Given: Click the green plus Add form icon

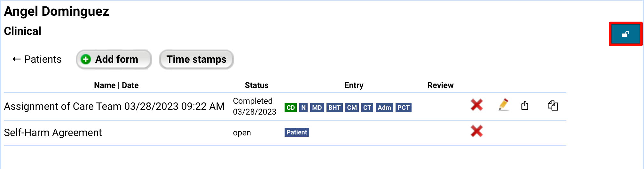Looking at the screenshot, I should 86,60.
